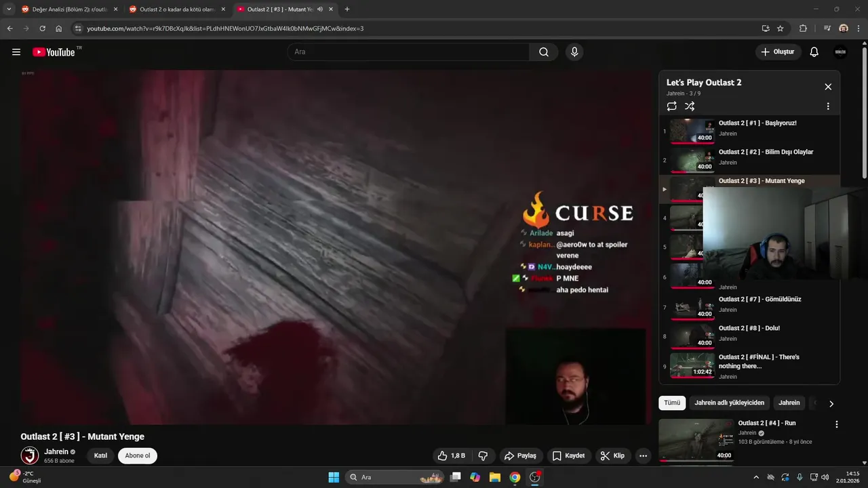
Task: Show more filter chips with right arrow
Action: [x=831, y=403]
